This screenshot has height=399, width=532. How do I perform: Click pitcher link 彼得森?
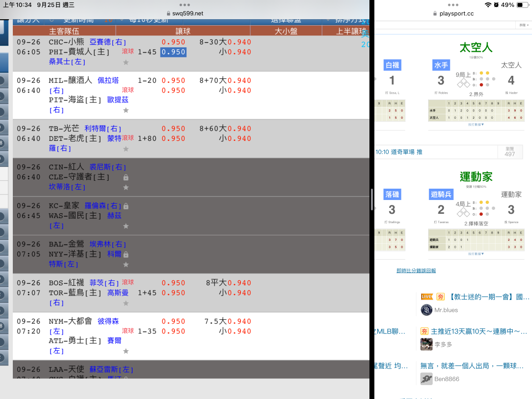108,321
